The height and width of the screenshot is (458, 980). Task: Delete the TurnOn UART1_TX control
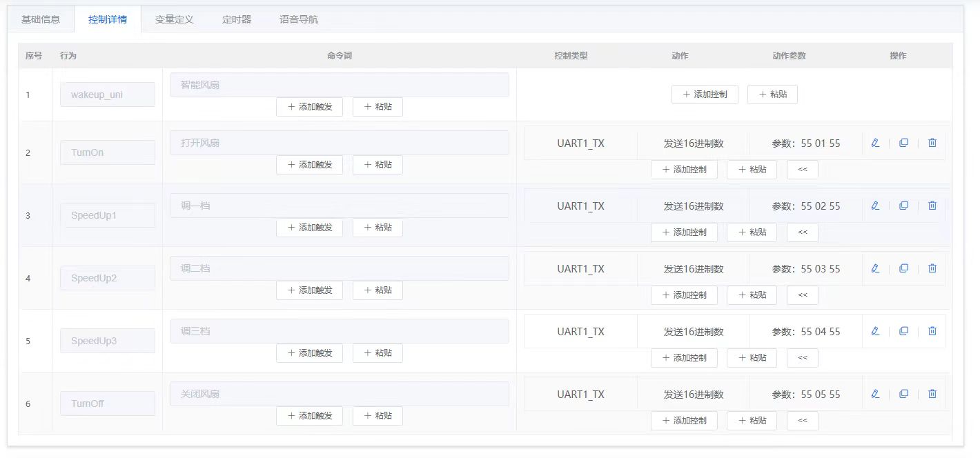click(x=932, y=143)
